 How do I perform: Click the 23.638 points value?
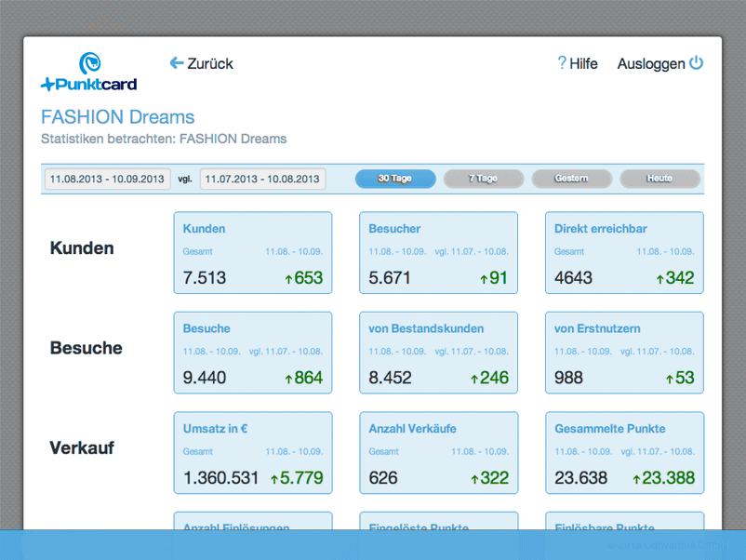click(x=581, y=478)
